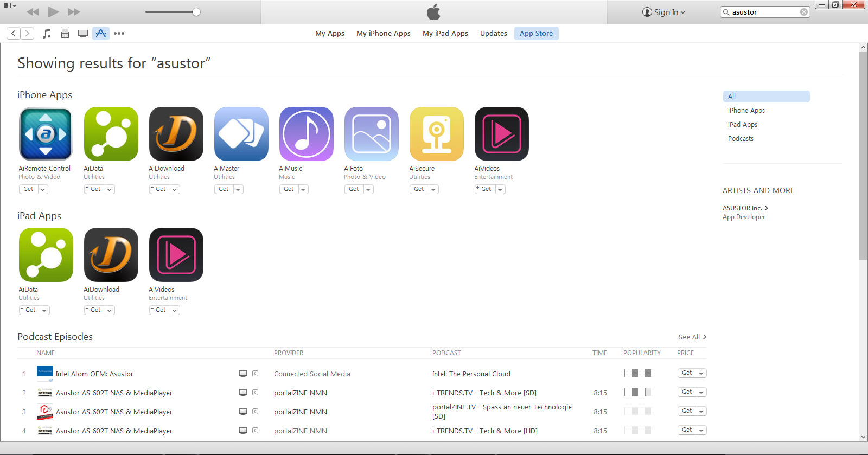868x455 pixels.
Task: Click provider 'Connected Social Media'
Action: pos(312,374)
